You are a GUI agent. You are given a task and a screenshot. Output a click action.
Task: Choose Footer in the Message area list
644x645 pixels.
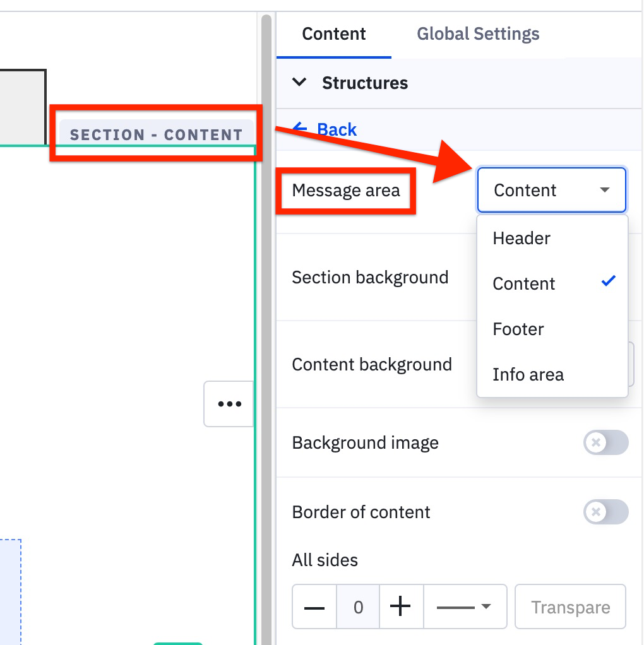[x=518, y=329]
